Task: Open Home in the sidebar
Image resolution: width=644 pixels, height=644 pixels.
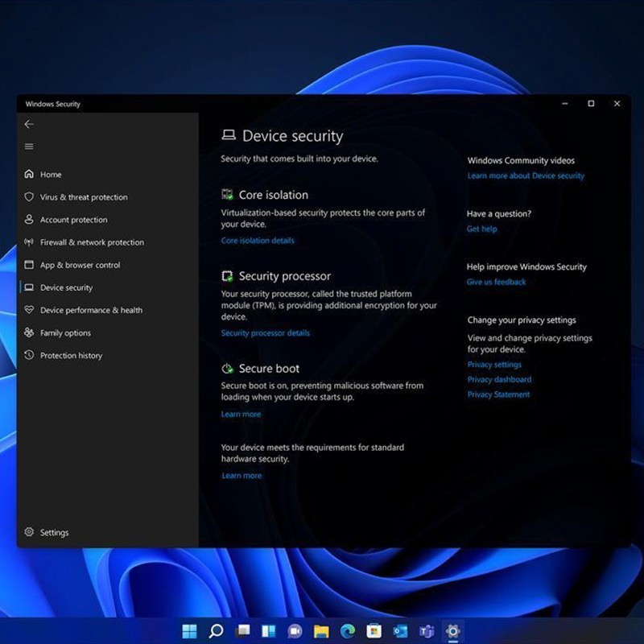Action: click(51, 175)
